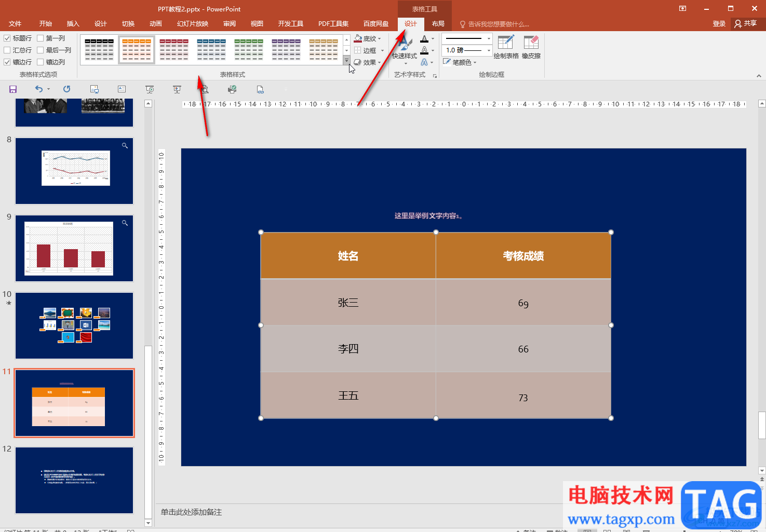Open the Borders (边框) tool
The height and width of the screenshot is (532, 766).
tap(358, 50)
